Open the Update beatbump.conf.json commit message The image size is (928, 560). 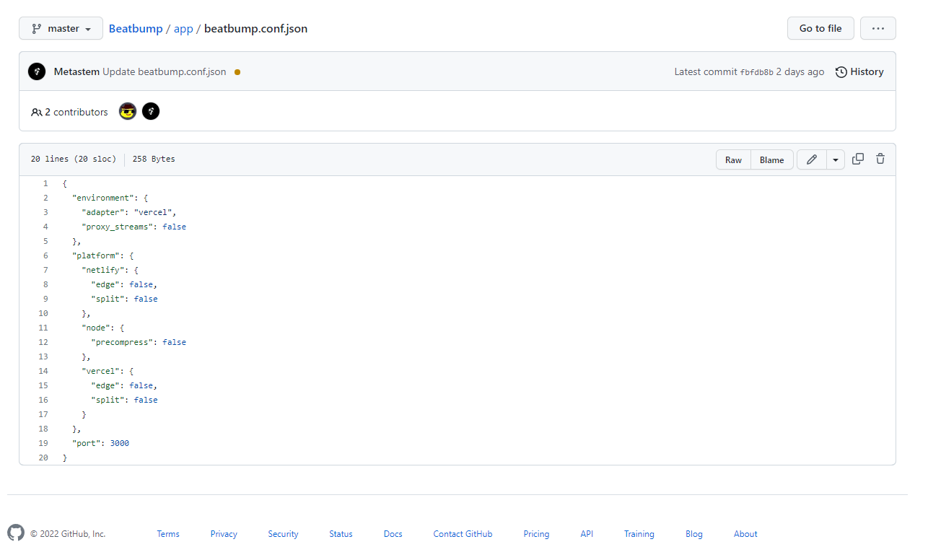[x=164, y=71]
